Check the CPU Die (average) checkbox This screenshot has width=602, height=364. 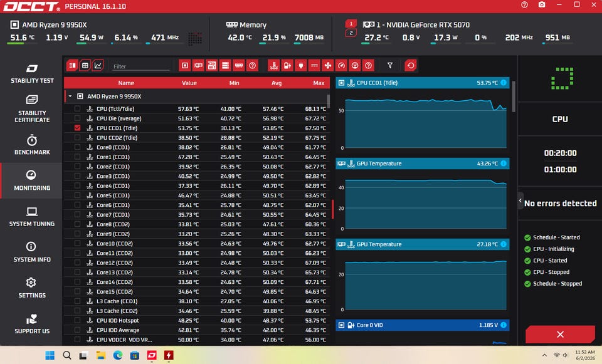click(x=78, y=118)
